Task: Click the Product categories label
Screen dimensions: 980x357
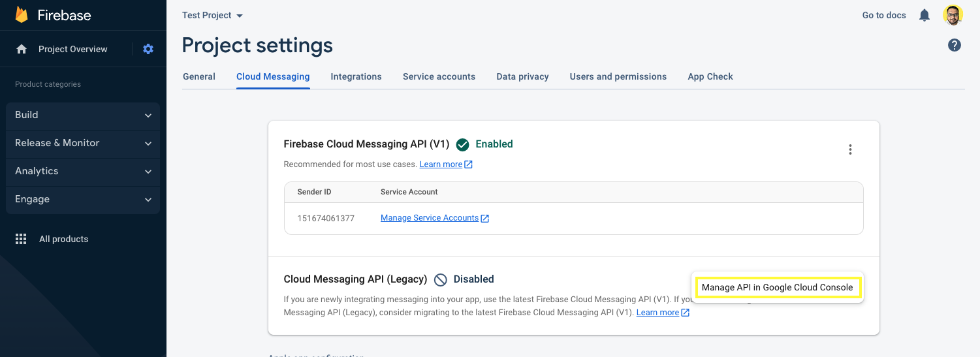Action: point(48,84)
